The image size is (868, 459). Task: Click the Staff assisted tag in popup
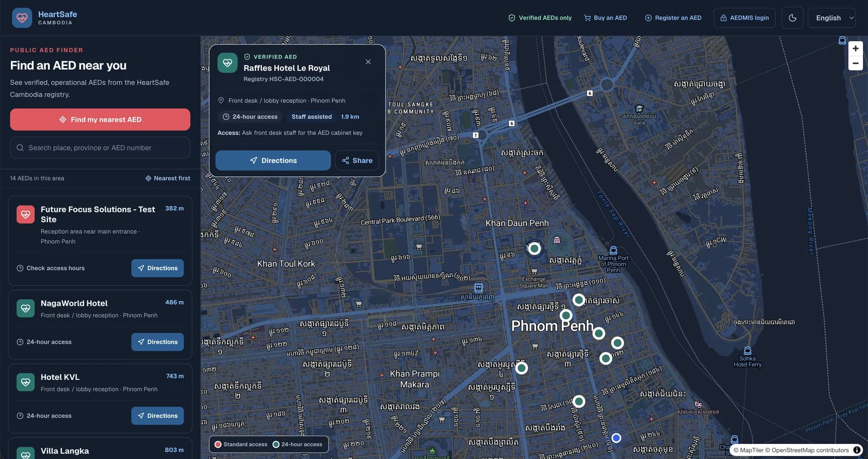311,117
